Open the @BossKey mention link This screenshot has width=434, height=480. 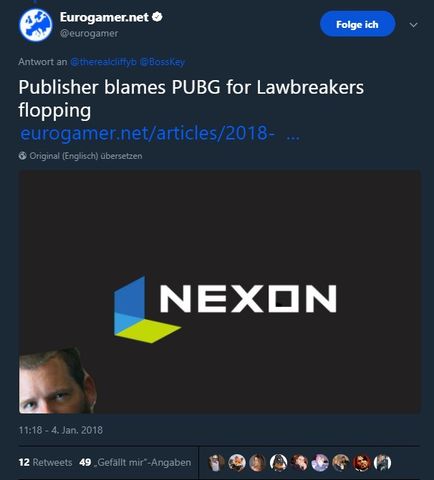point(162,62)
